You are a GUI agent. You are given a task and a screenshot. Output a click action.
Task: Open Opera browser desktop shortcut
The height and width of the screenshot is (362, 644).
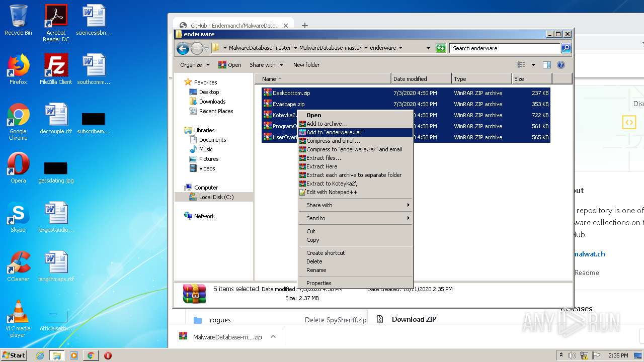point(18,168)
